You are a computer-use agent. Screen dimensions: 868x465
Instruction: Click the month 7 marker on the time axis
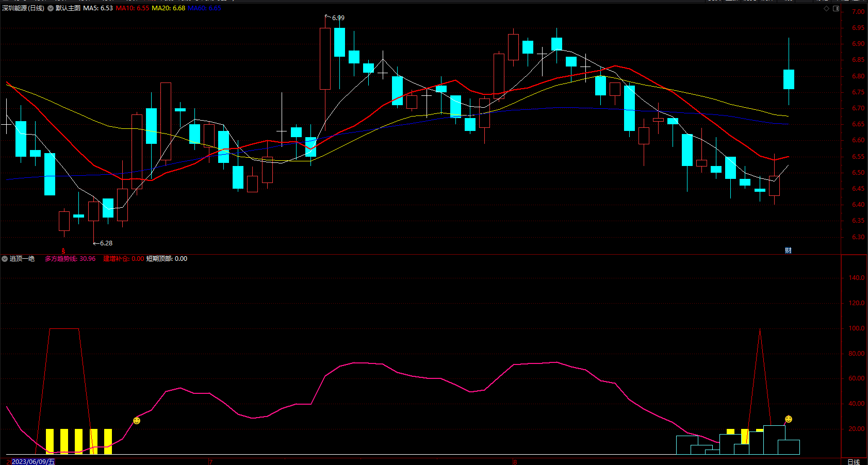[210, 461]
